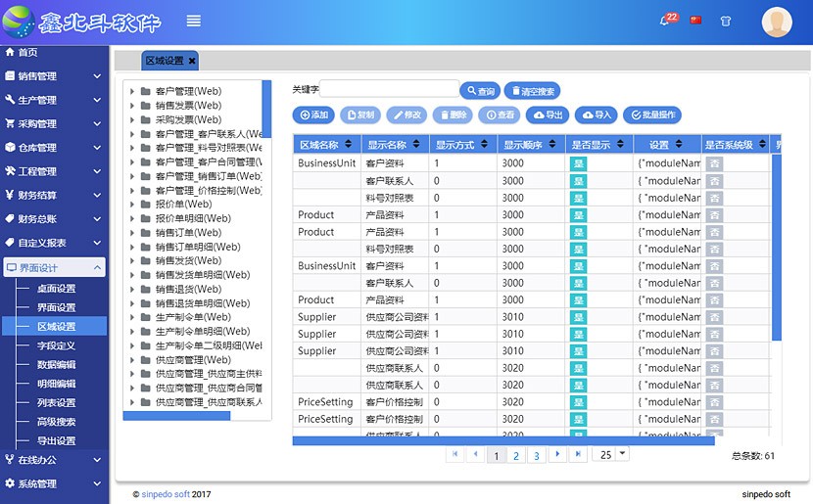This screenshot has width=813, height=504.
Task: Open 字段定义 in the sidebar submenu
Action: (56, 345)
